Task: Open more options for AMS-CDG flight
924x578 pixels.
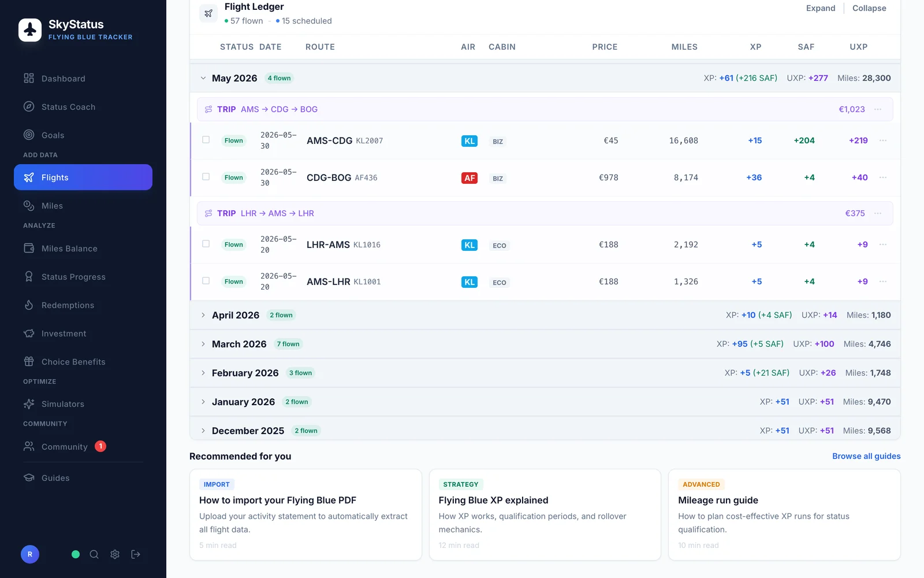Action: pyautogui.click(x=883, y=140)
